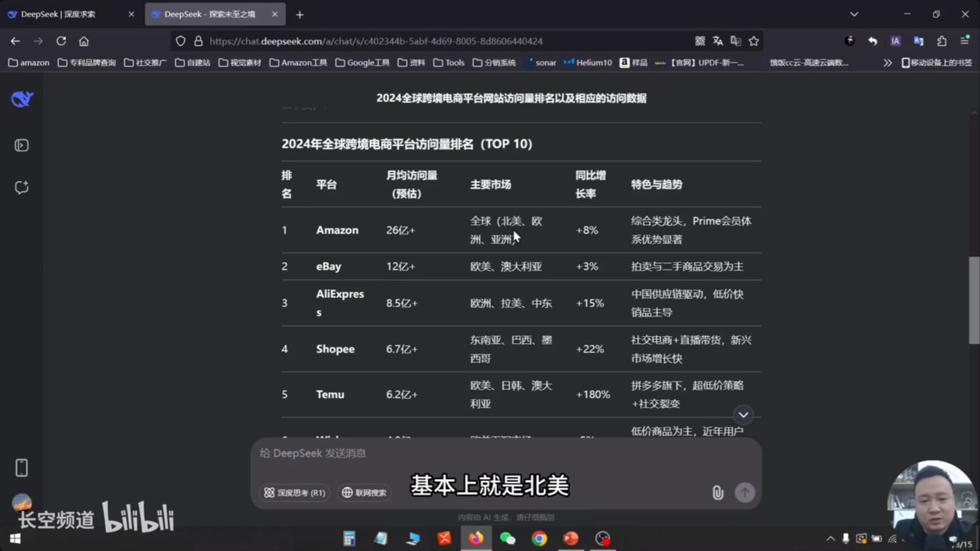
Task: Go back to the previous page
Action: coord(15,41)
